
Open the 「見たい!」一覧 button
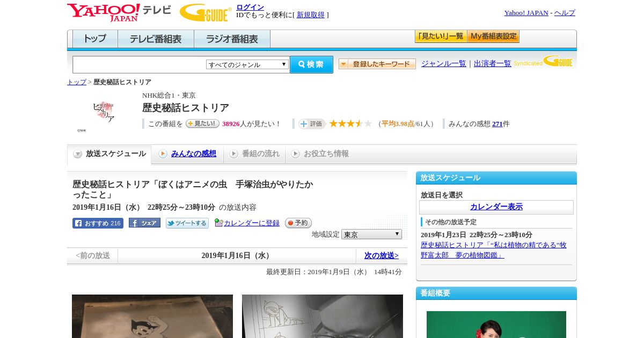click(441, 36)
